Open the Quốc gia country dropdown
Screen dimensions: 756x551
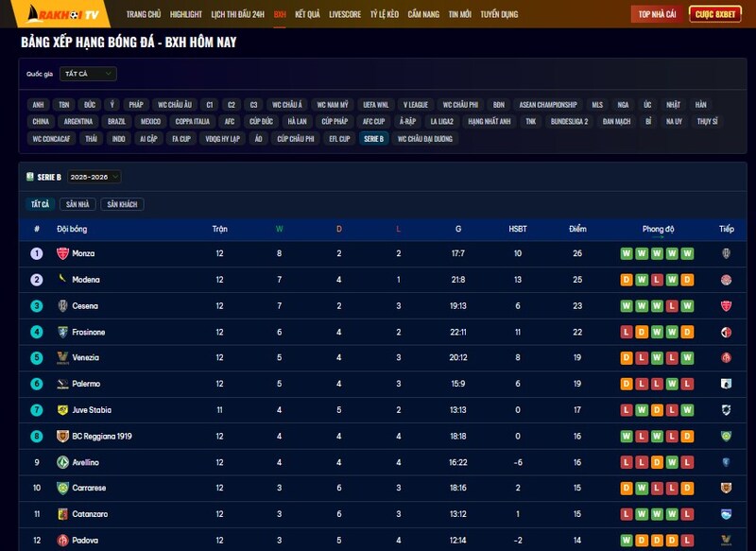pos(88,74)
